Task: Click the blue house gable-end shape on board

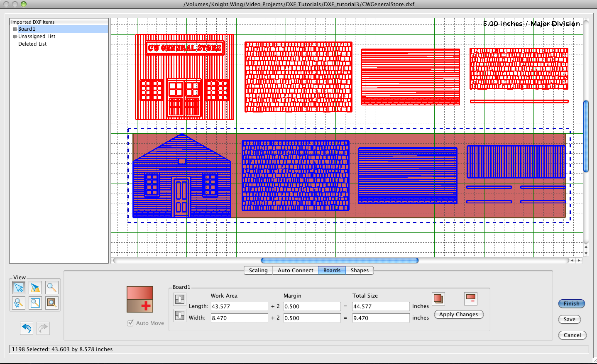Action: (x=182, y=176)
